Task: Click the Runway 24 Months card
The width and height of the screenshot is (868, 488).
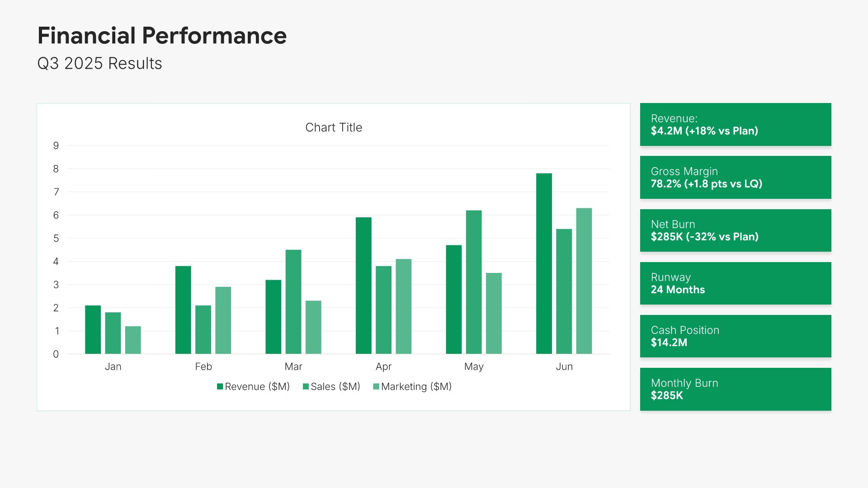Action: pos(736,283)
